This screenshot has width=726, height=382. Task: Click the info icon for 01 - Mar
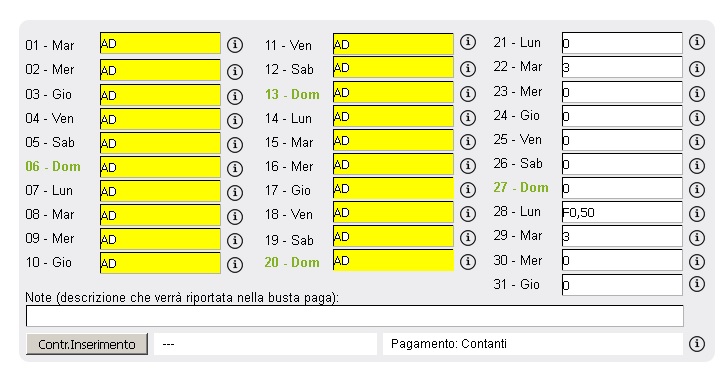(x=235, y=45)
